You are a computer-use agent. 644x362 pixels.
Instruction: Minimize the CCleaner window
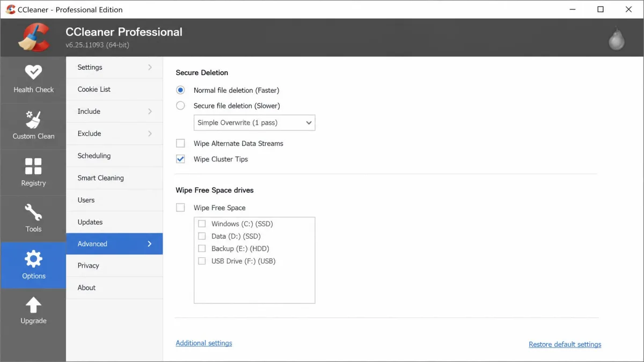(x=573, y=10)
